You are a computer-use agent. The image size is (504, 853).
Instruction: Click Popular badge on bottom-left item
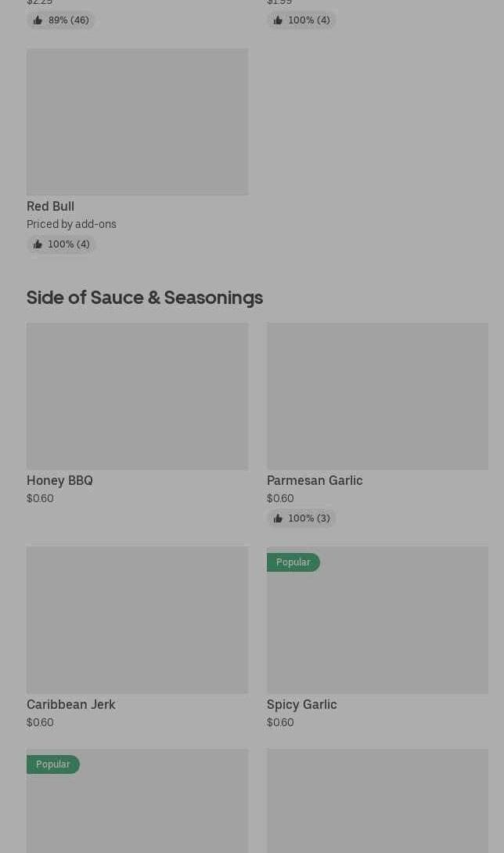coord(53,764)
